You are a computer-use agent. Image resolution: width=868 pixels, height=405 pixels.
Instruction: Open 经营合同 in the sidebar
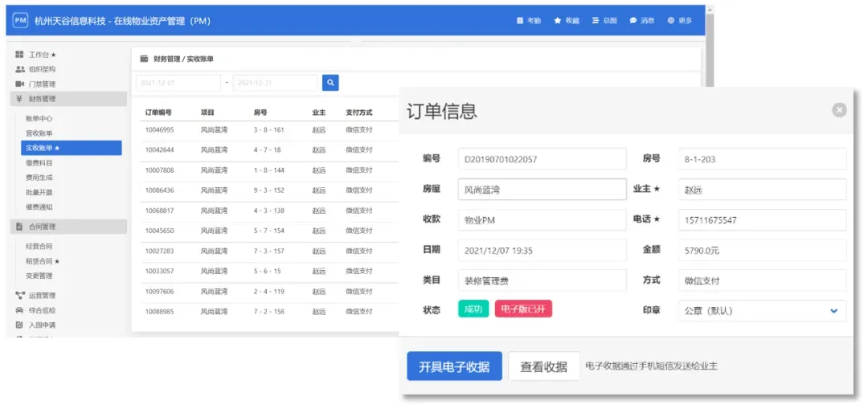tap(39, 246)
